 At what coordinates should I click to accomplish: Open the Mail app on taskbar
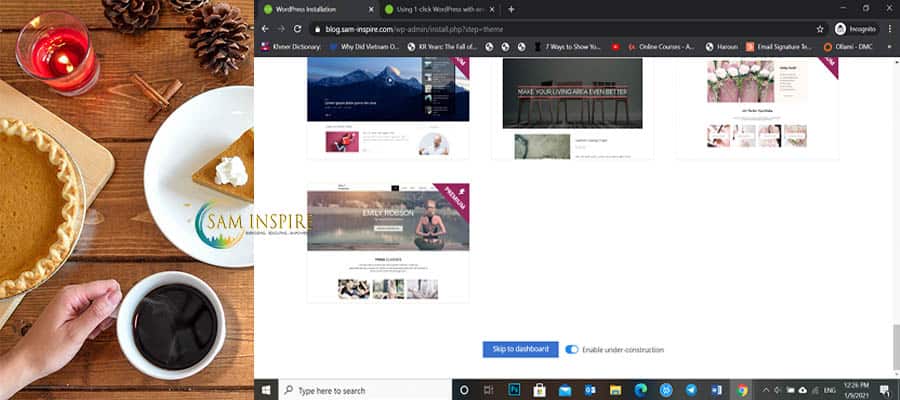pos(564,390)
